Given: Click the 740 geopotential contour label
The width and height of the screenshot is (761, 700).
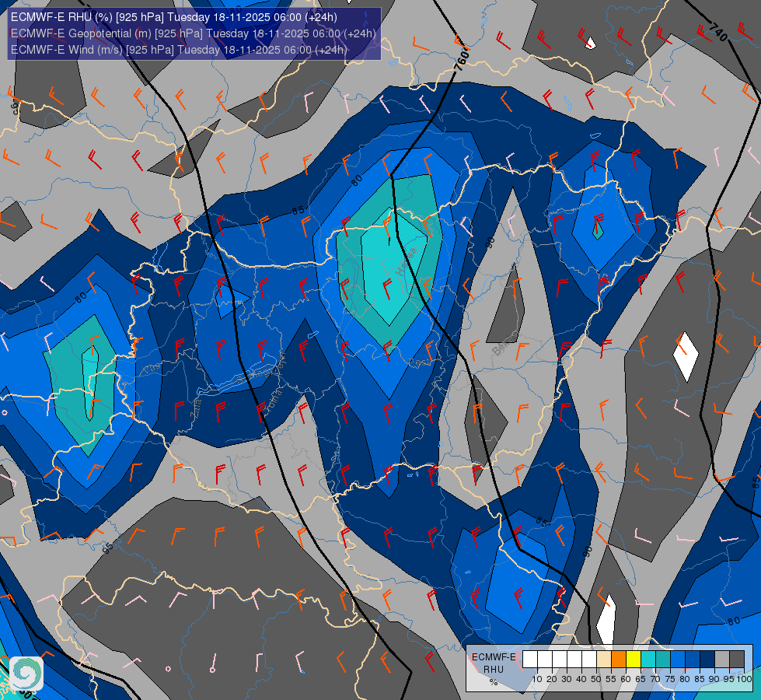Looking at the screenshot, I should (x=718, y=32).
